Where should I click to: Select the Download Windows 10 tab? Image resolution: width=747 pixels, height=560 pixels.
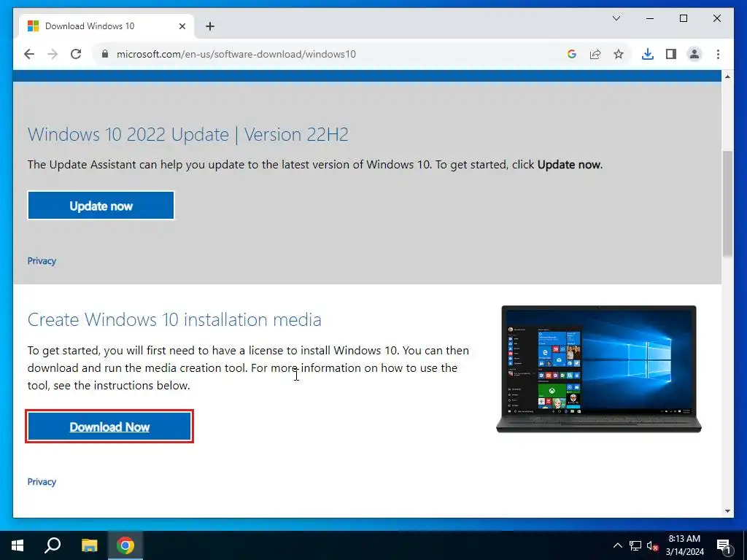point(107,26)
